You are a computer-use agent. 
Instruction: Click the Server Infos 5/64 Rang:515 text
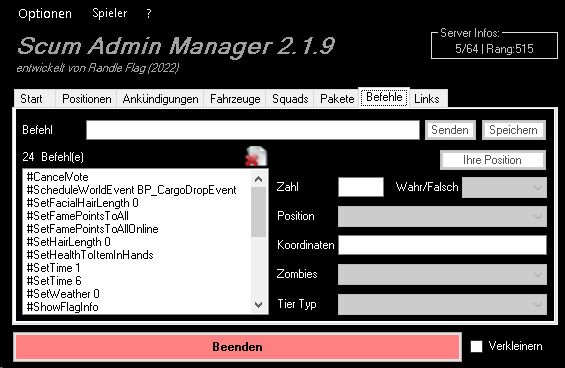(x=494, y=49)
